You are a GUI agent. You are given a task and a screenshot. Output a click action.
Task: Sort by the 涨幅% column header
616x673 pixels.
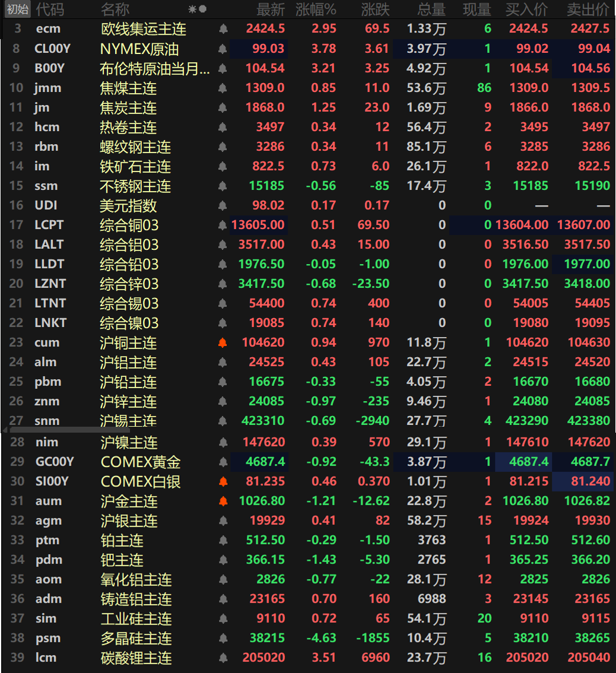click(316, 9)
